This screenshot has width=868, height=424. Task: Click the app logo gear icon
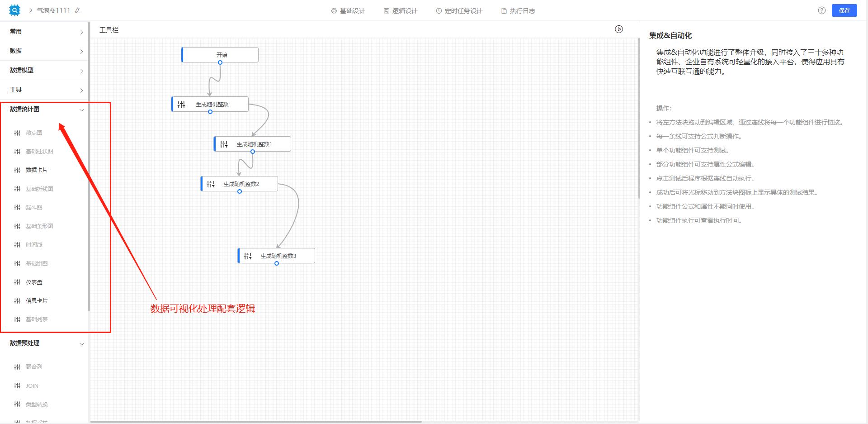click(x=14, y=10)
